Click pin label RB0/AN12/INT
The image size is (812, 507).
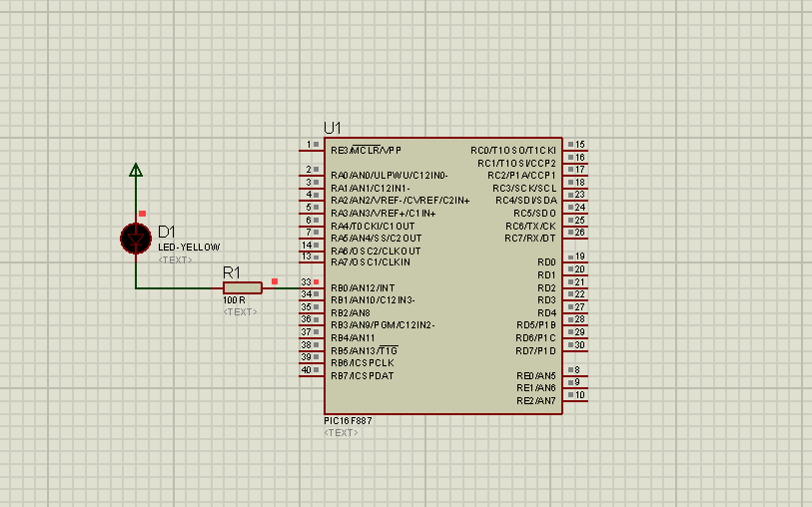point(363,287)
